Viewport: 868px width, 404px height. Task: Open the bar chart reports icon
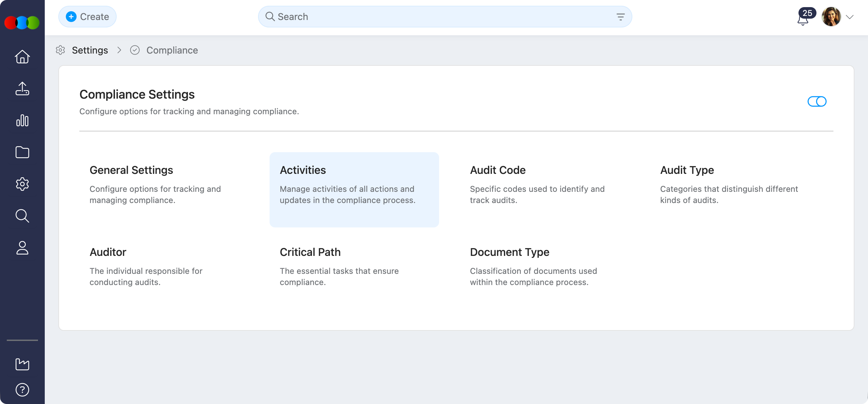pos(22,120)
